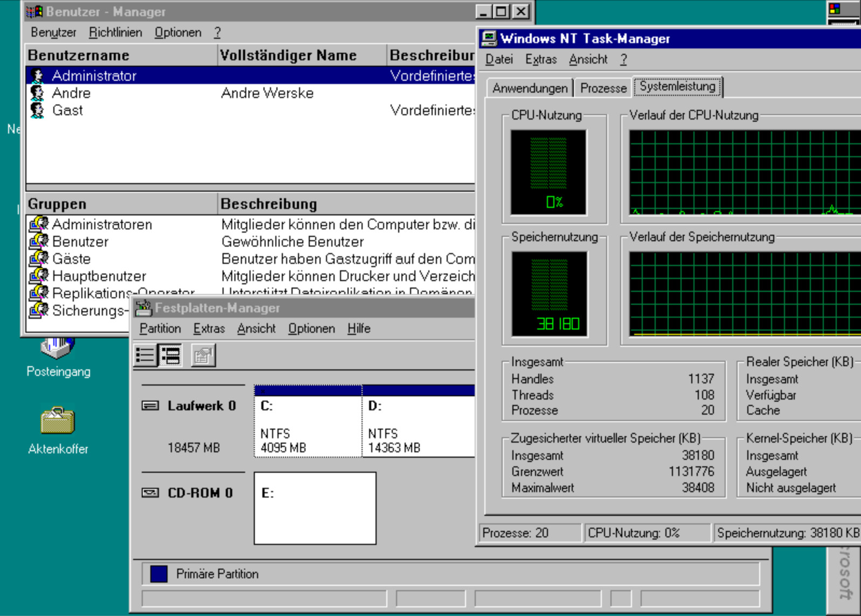
Task: Click the Gruppen column header
Action: pos(121,204)
